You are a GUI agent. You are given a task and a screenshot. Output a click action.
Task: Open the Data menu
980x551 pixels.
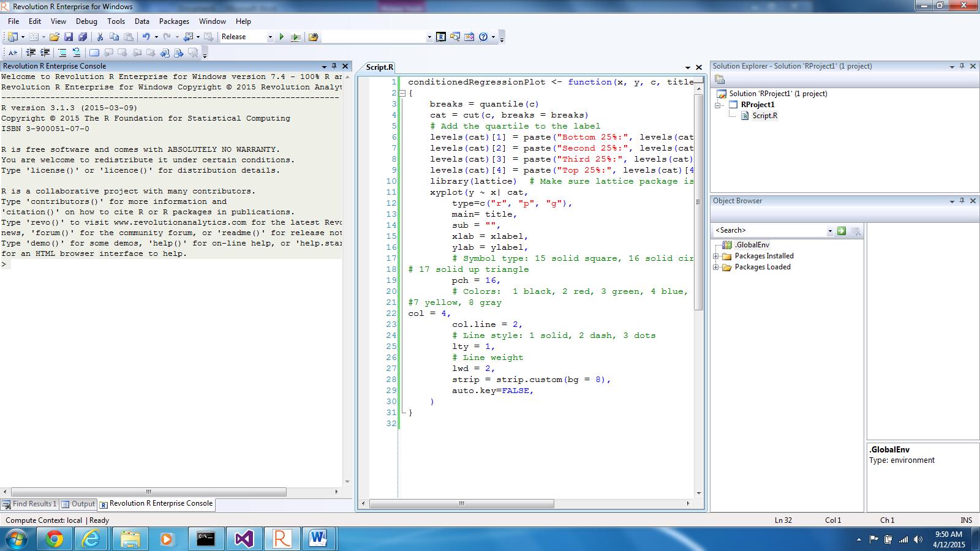(x=142, y=21)
